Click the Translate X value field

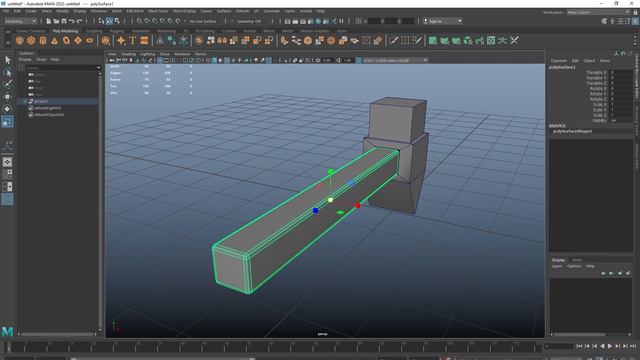pyautogui.click(x=621, y=72)
